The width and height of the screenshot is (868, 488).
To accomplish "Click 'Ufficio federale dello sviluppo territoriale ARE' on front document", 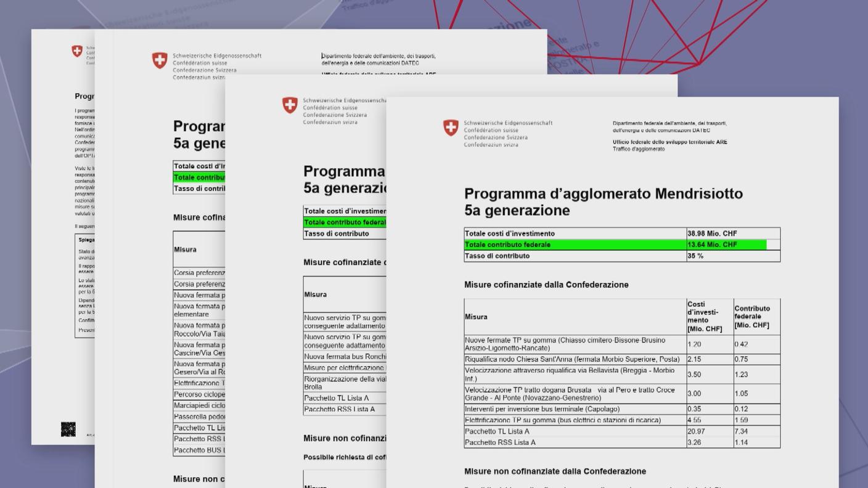I will tap(669, 142).
